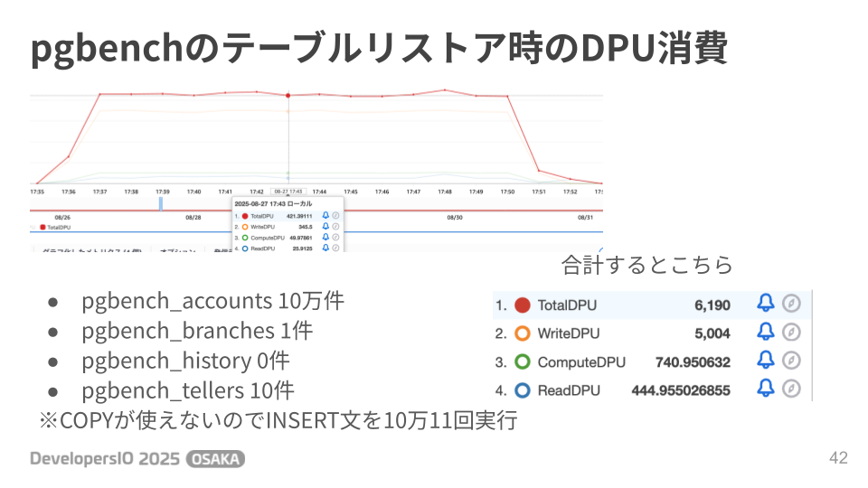This screenshot has width=868, height=488.
Task: Click the 08/28 date on the overview timeline
Action: (x=193, y=218)
